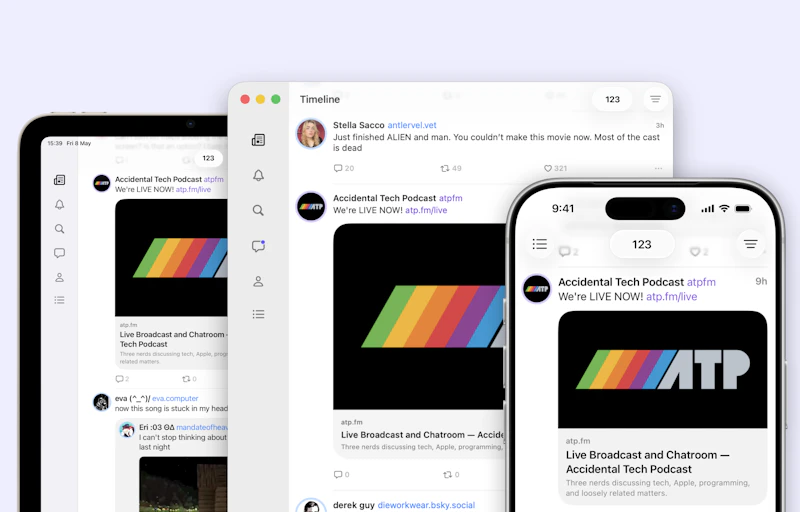Open atp.fm/live link on iPhone
Image resolution: width=800 pixels, height=512 pixels.
[x=671, y=296]
